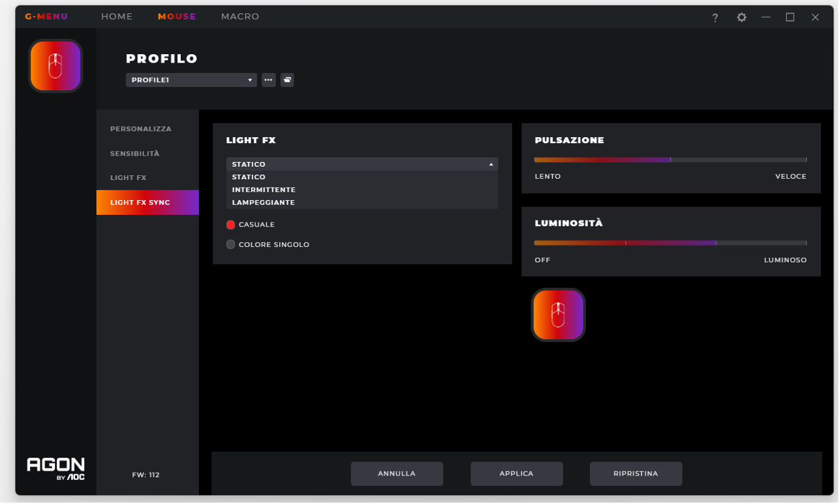Open the PROFILE1 profile dropdown
Screen dimensions: 839x504
(191, 80)
